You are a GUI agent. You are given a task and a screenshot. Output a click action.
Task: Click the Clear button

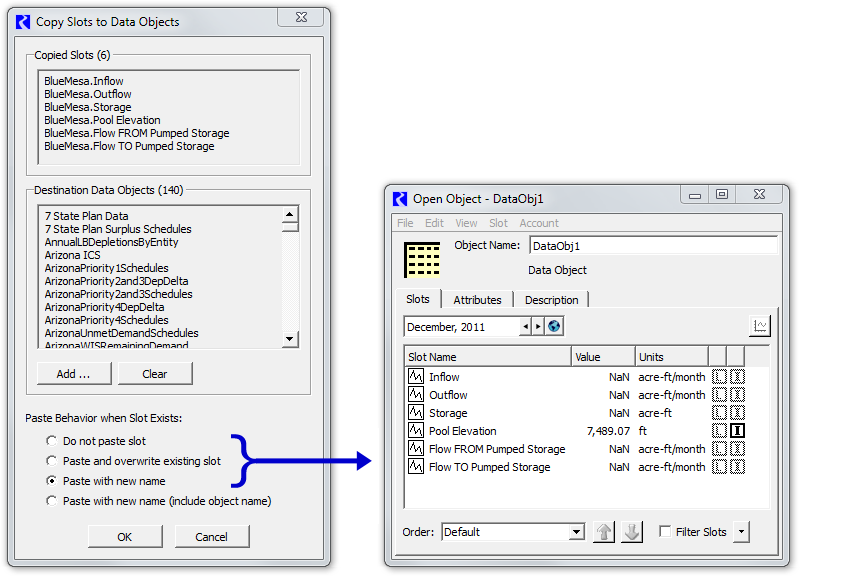pyautogui.click(x=154, y=374)
